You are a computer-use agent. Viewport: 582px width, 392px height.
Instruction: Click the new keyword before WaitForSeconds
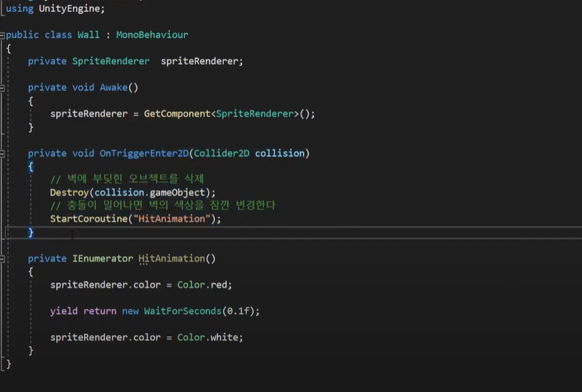[131, 312]
